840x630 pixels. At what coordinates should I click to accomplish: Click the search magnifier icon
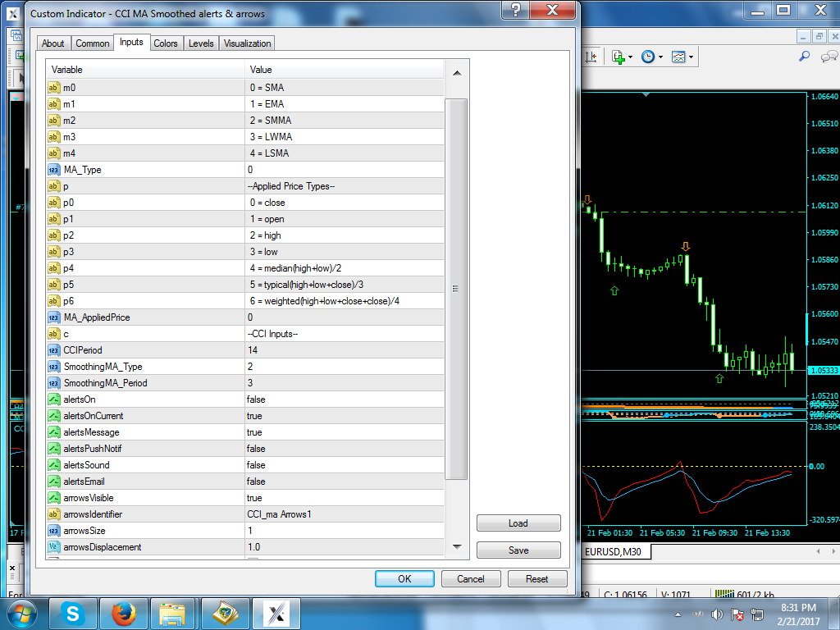pyautogui.click(x=804, y=57)
